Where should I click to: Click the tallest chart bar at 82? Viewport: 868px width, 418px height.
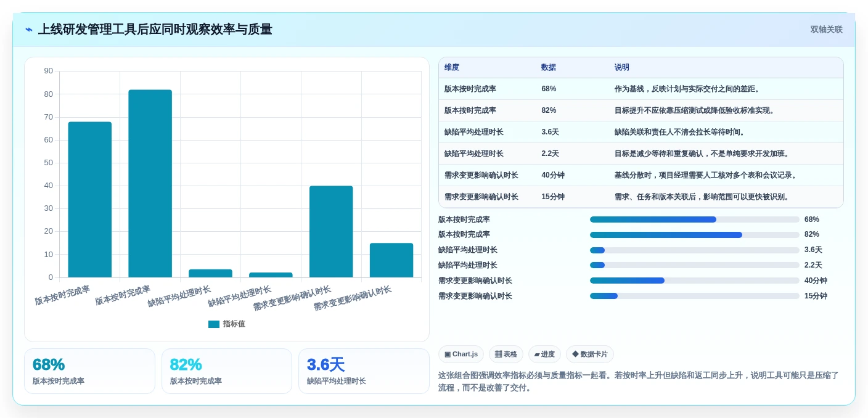150,184
